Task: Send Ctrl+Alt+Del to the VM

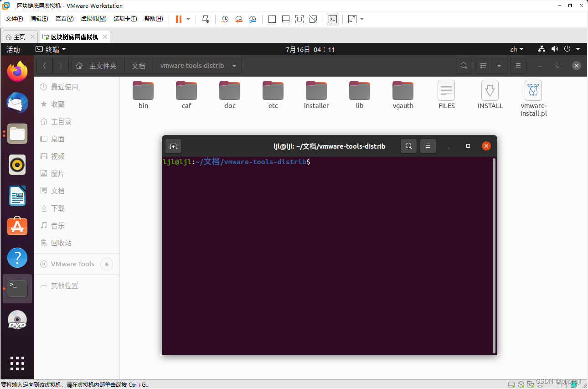Action: [206, 19]
